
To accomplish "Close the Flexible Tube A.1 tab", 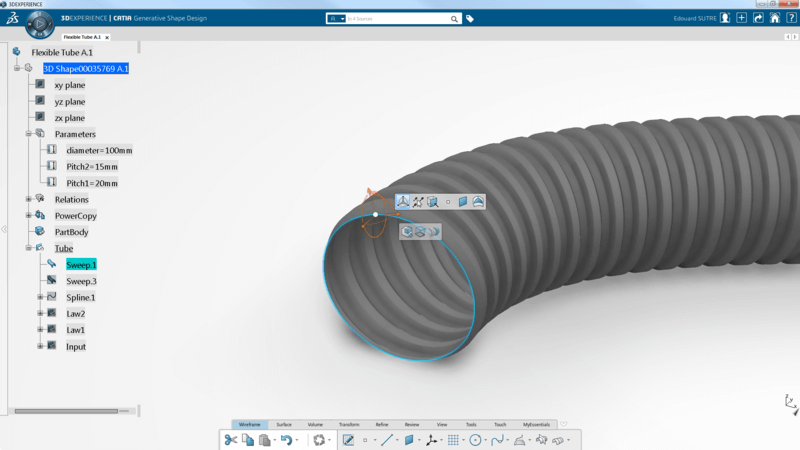I will pyautogui.click(x=107, y=38).
